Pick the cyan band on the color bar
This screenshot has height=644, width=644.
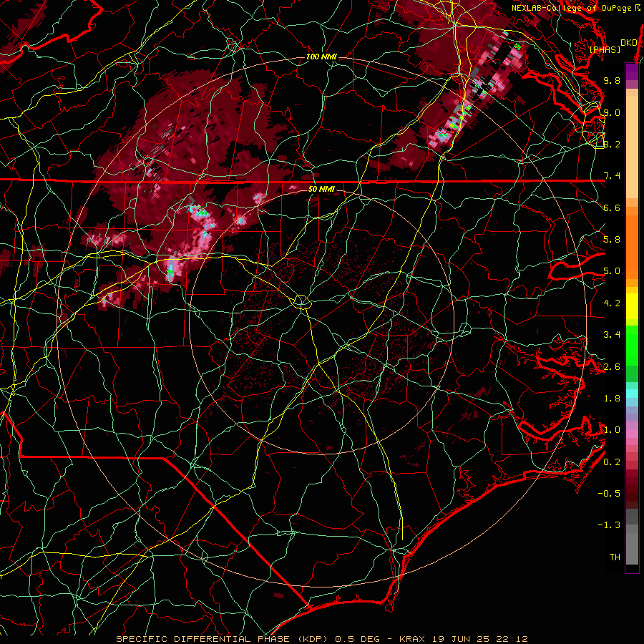coord(632,394)
